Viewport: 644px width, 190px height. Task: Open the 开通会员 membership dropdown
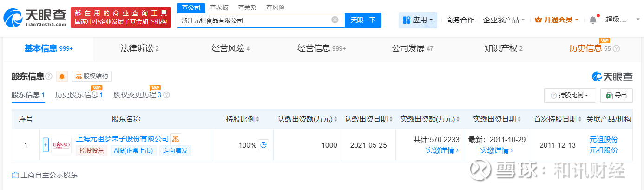[557, 20]
